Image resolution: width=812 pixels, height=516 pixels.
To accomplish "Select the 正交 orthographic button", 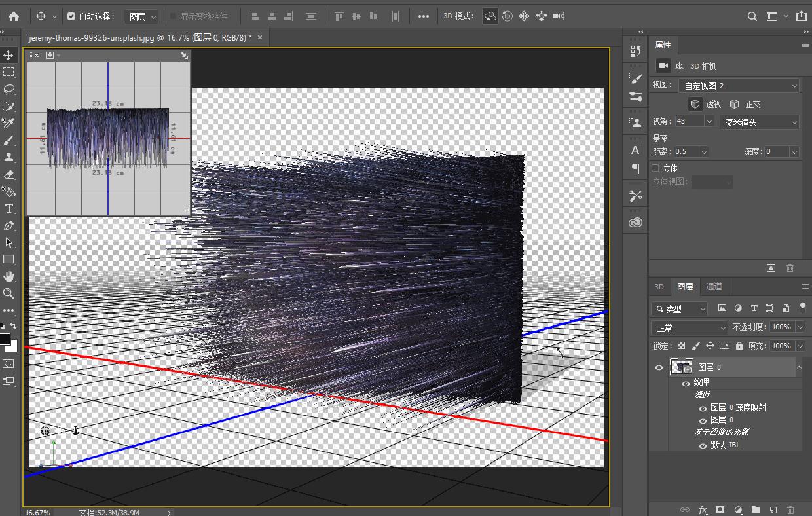I will (x=746, y=104).
